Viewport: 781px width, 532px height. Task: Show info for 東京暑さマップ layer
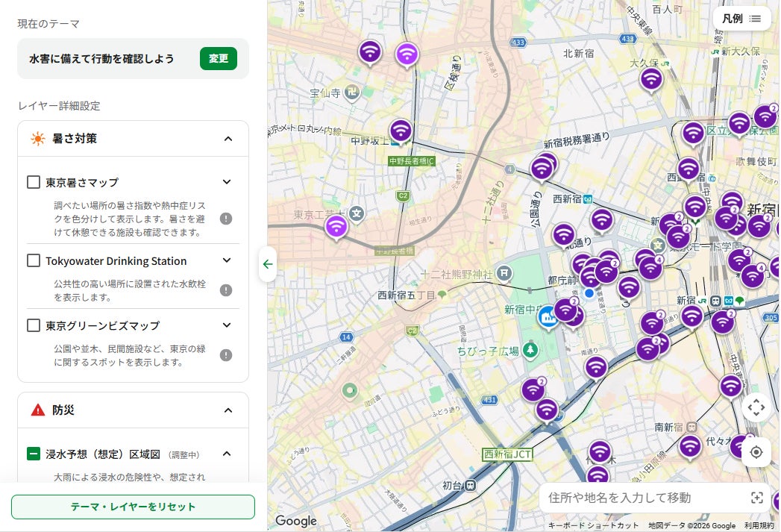[226, 219]
